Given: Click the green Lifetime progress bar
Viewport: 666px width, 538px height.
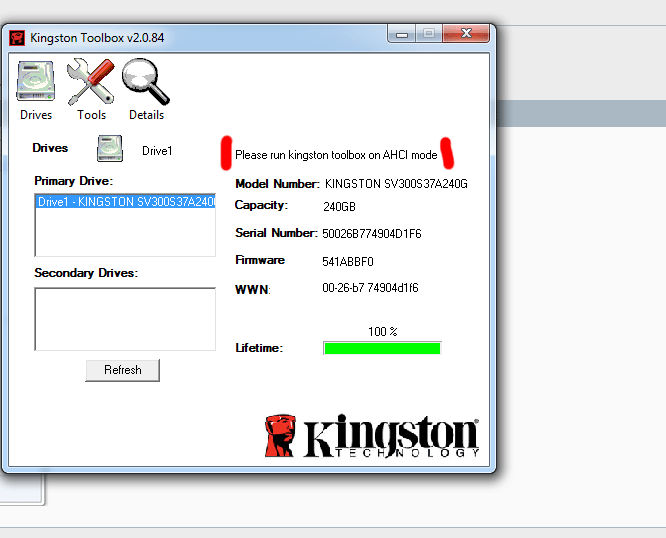Looking at the screenshot, I should (x=382, y=348).
